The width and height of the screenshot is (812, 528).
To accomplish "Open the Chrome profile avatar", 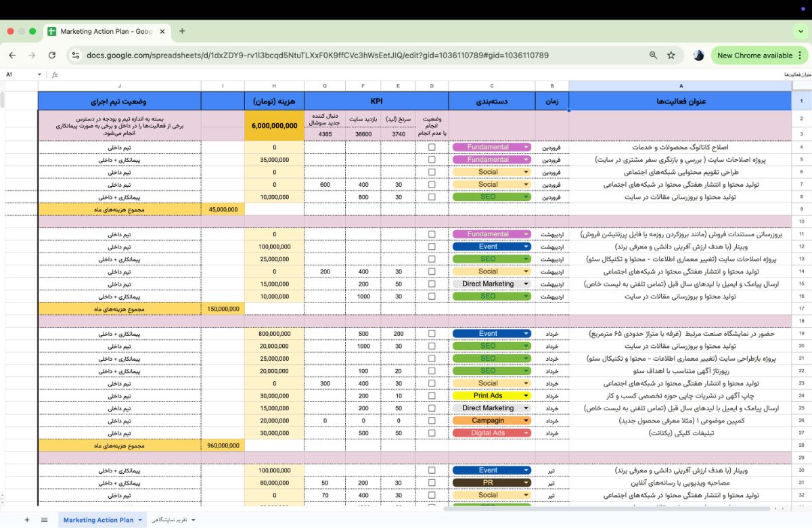I will click(x=698, y=56).
